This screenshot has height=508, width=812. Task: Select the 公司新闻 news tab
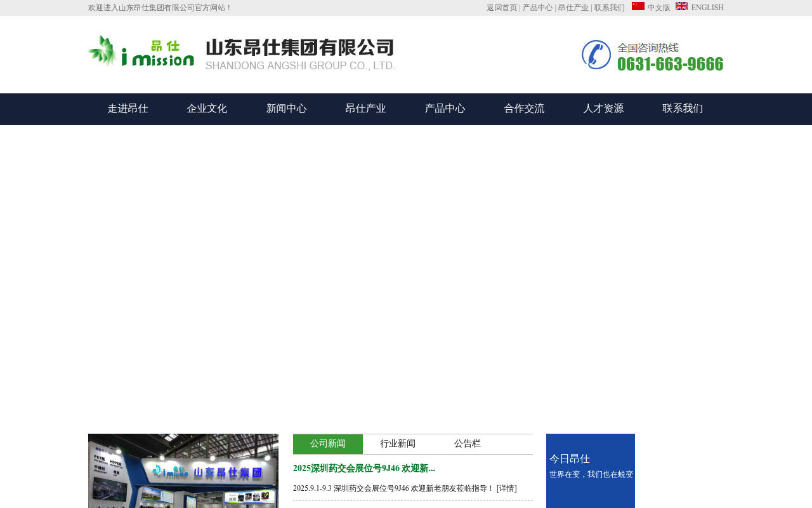pos(328,444)
